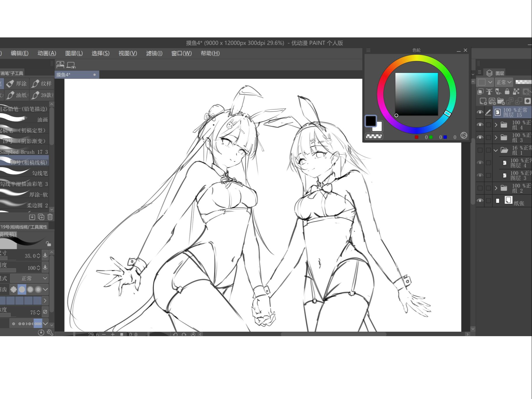Image resolution: width=532 pixels, height=399 pixels.
Task: Hide folder 组 3 via eye icon
Action: pos(480,137)
